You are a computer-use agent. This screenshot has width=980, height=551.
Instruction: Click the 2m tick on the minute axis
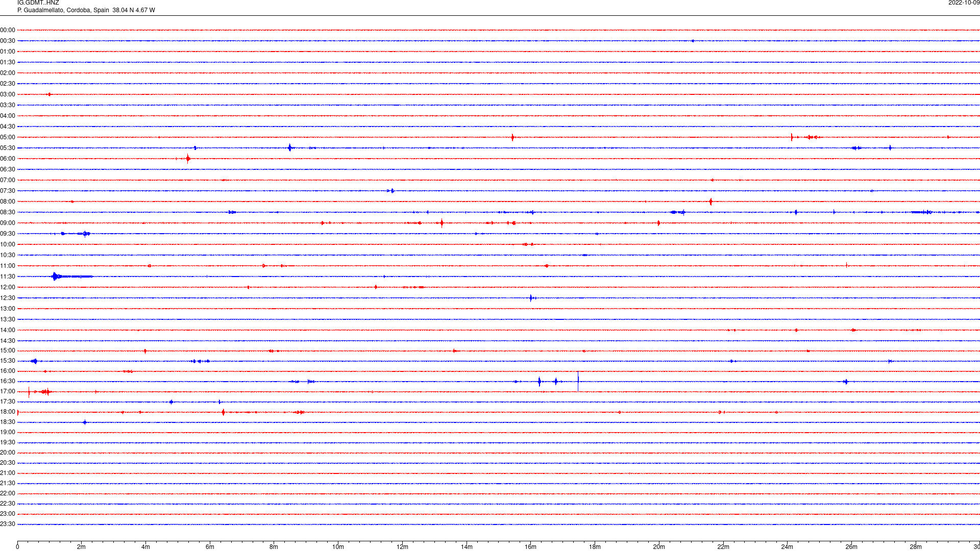pyautogui.click(x=82, y=547)
